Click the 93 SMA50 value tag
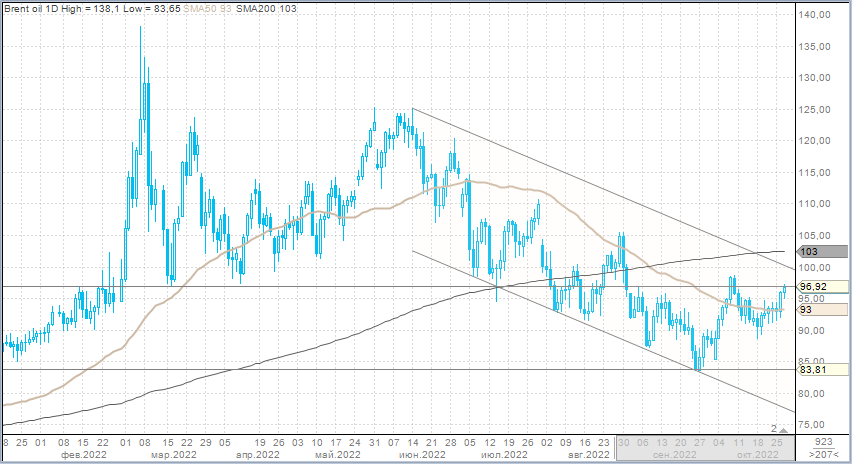 (x=806, y=310)
